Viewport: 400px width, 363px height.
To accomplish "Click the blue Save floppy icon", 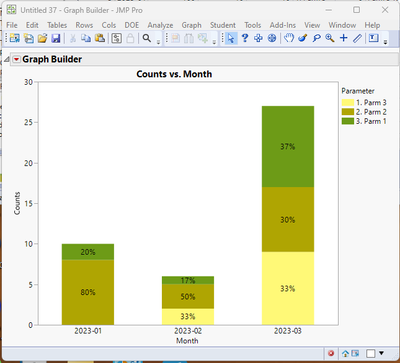I will pyautogui.click(x=56, y=38).
